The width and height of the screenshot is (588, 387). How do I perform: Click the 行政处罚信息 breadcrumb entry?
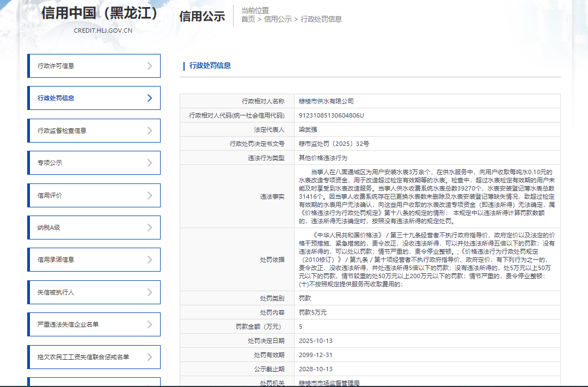click(321, 19)
